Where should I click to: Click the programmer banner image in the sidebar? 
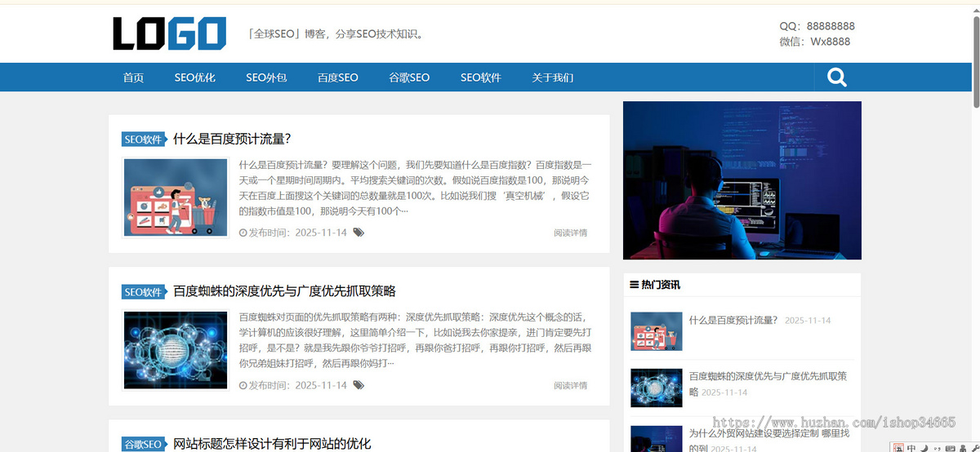pos(742,179)
